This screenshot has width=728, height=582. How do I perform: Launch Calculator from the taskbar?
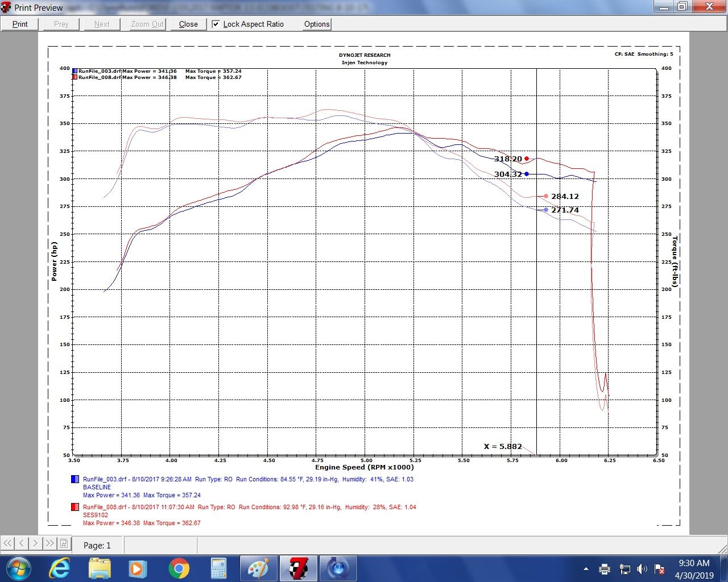pos(218,568)
